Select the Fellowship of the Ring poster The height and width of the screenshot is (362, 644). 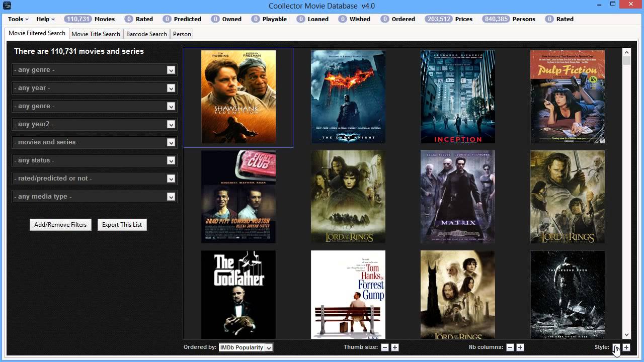coord(348,197)
